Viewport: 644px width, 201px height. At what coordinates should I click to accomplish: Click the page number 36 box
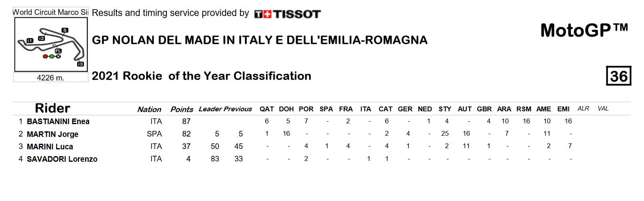coord(618,76)
